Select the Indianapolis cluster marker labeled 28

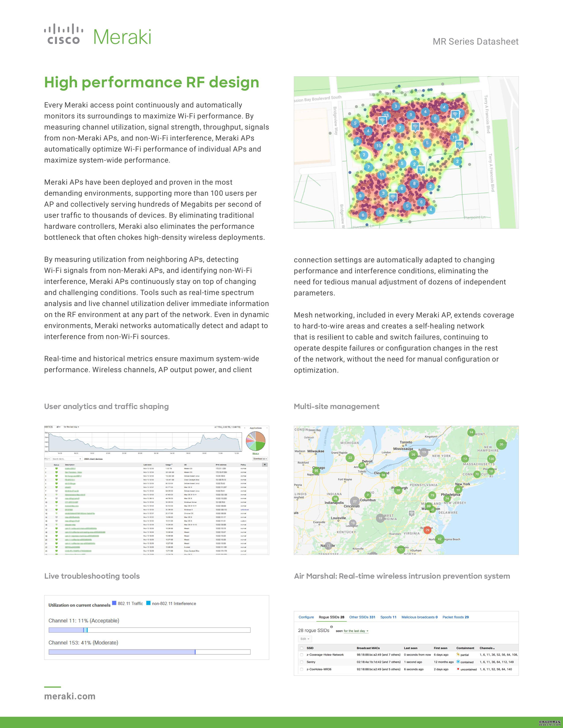tap(336, 499)
